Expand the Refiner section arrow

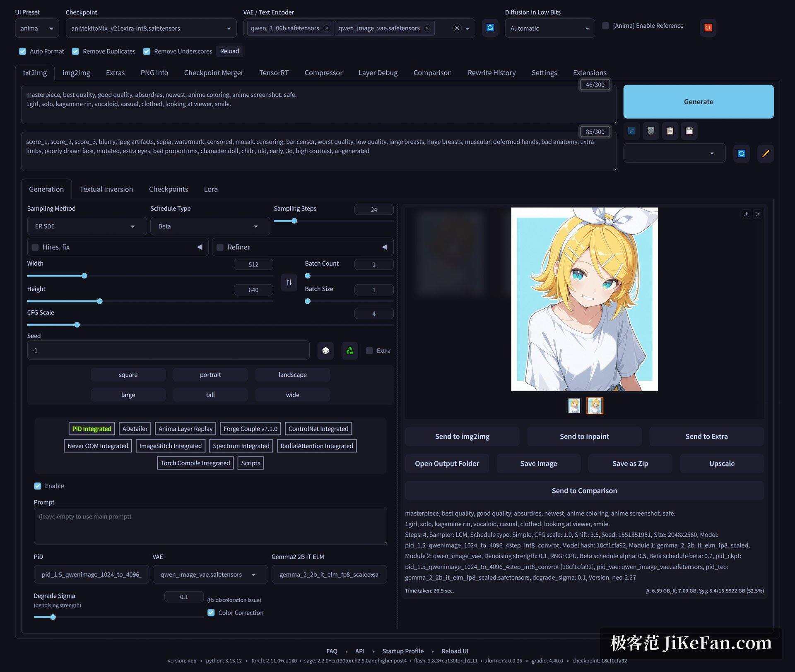pos(385,247)
